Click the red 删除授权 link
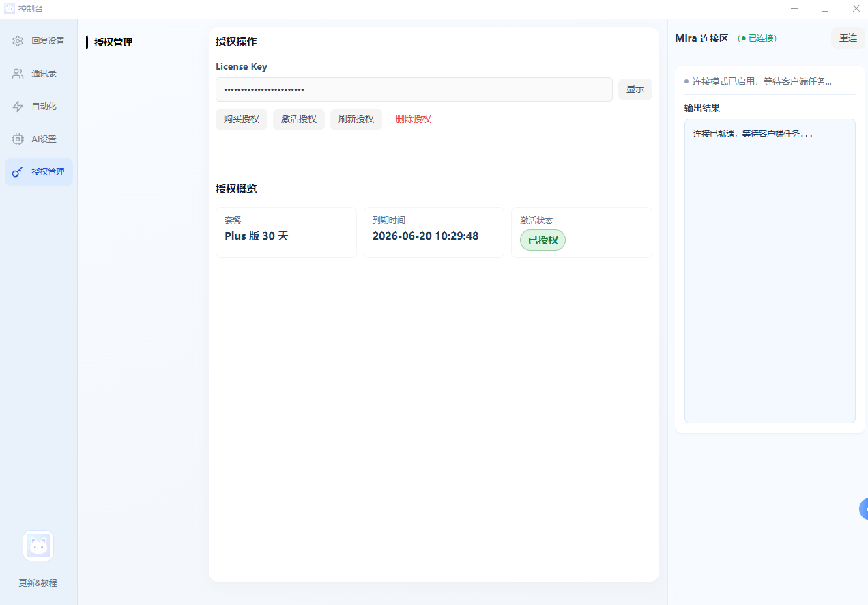The width and height of the screenshot is (868, 605). [414, 119]
